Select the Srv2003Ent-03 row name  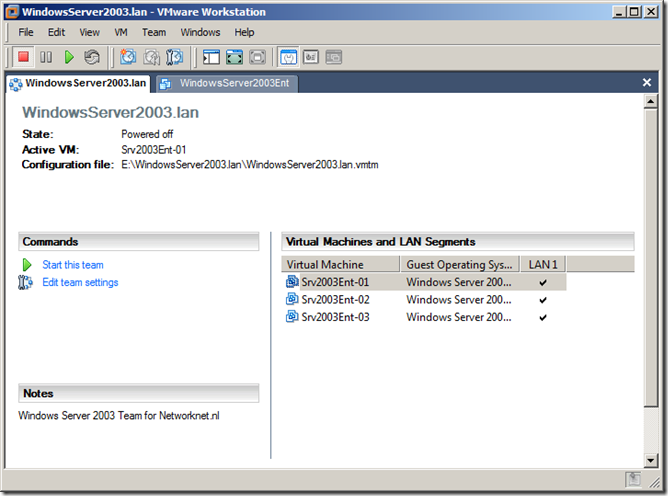[x=335, y=317]
